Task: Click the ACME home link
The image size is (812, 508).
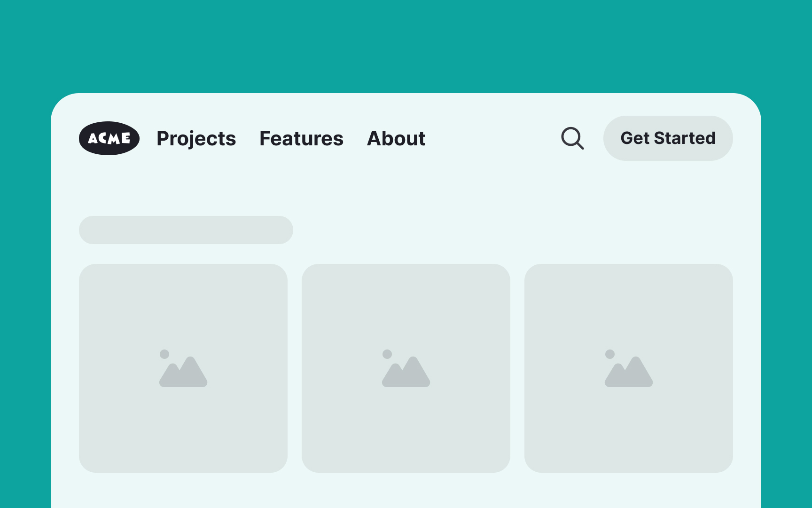Action: click(109, 138)
